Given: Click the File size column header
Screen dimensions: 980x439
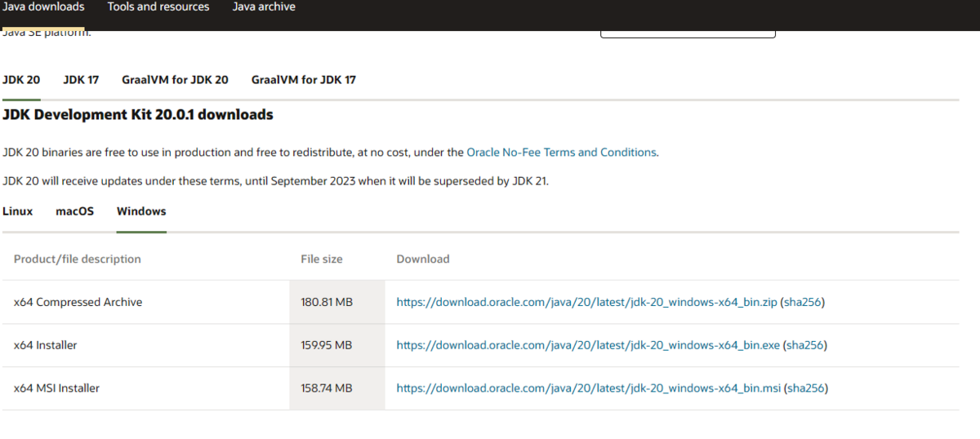Looking at the screenshot, I should 322,259.
